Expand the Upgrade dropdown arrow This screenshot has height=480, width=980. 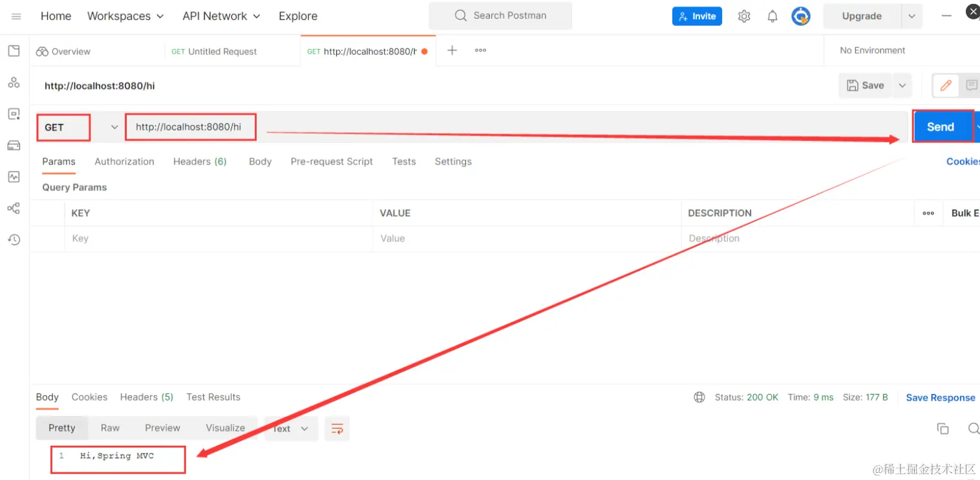coord(911,16)
